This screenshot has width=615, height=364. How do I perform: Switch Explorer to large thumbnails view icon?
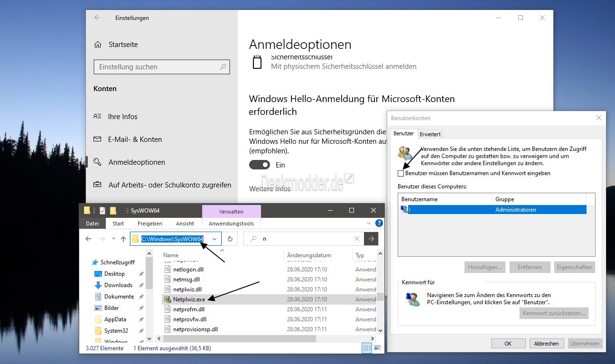click(x=377, y=348)
